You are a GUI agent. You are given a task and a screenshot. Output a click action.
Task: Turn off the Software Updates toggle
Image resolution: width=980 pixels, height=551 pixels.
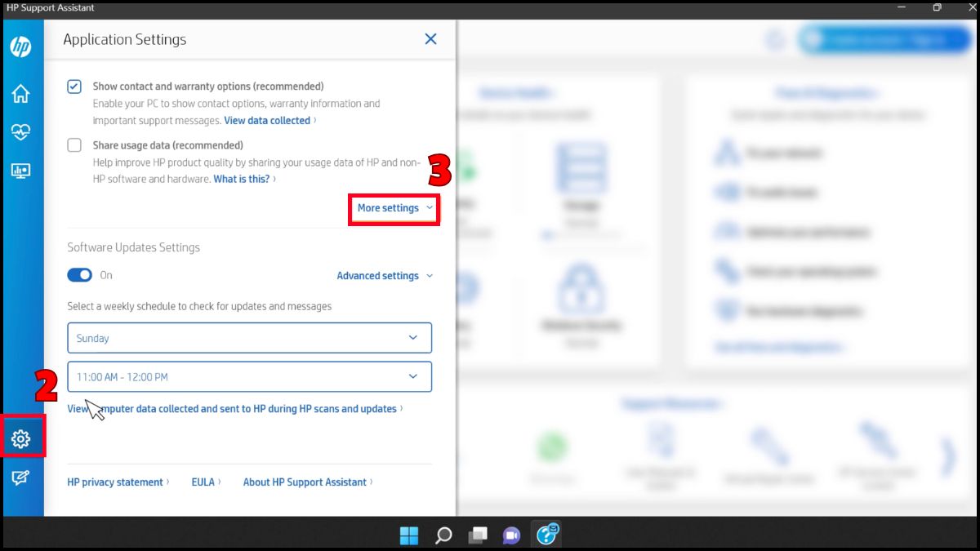click(x=80, y=275)
